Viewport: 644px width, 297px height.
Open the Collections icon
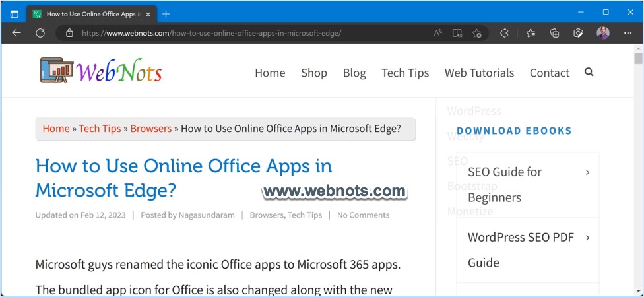(554, 33)
